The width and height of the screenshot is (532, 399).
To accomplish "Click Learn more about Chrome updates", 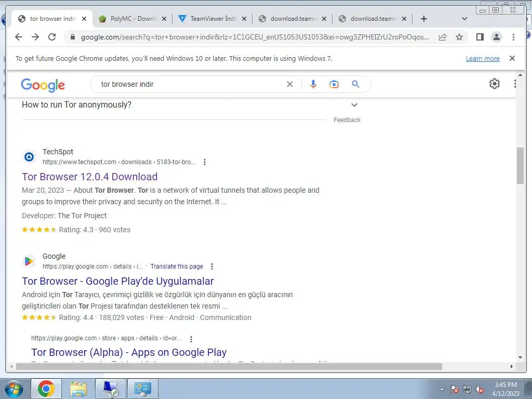I will tap(483, 58).
